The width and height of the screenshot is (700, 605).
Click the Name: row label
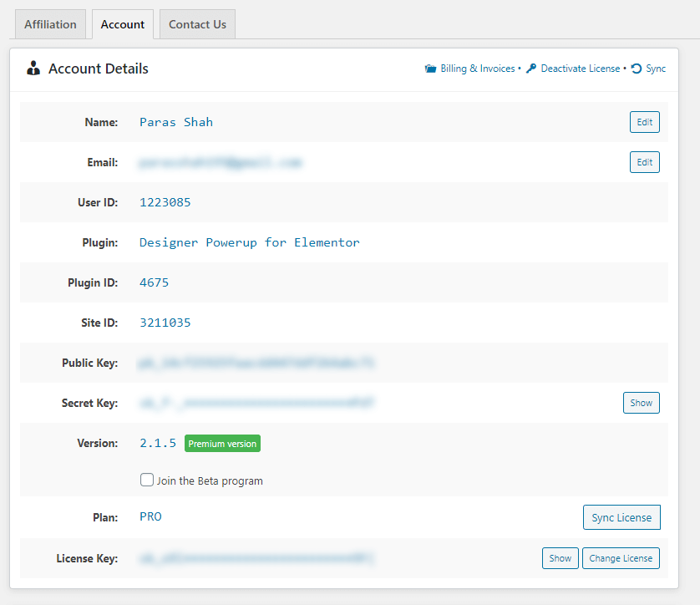pyautogui.click(x=101, y=122)
